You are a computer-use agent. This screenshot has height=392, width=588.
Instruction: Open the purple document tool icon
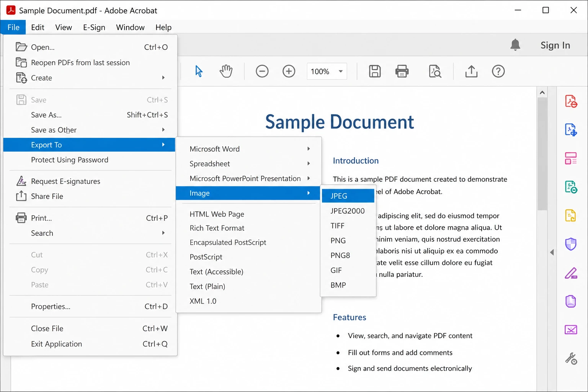click(x=571, y=301)
